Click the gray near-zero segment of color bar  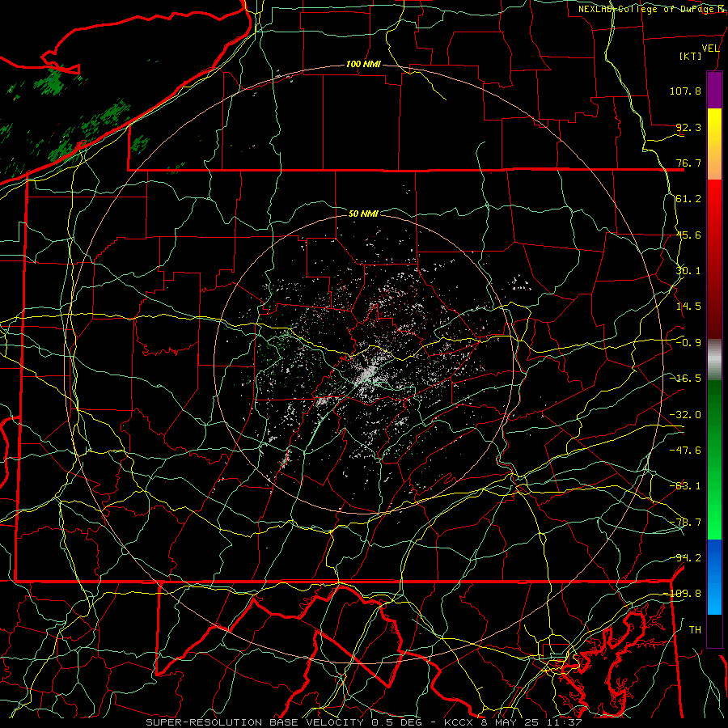(714, 360)
